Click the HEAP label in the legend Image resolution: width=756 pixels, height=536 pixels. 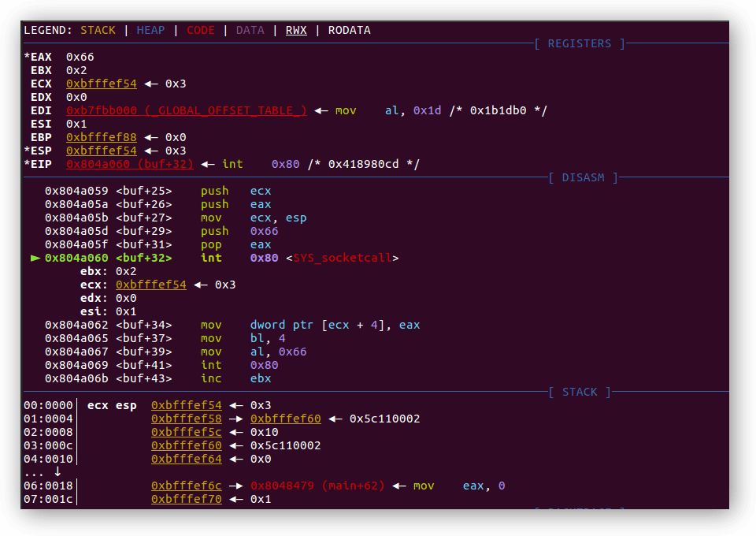pyautogui.click(x=150, y=30)
